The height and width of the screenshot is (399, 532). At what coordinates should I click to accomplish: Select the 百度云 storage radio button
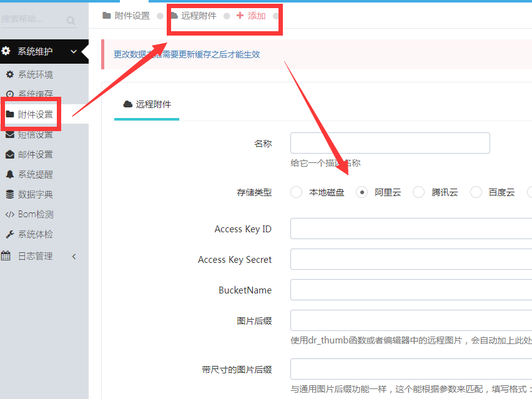click(476, 192)
